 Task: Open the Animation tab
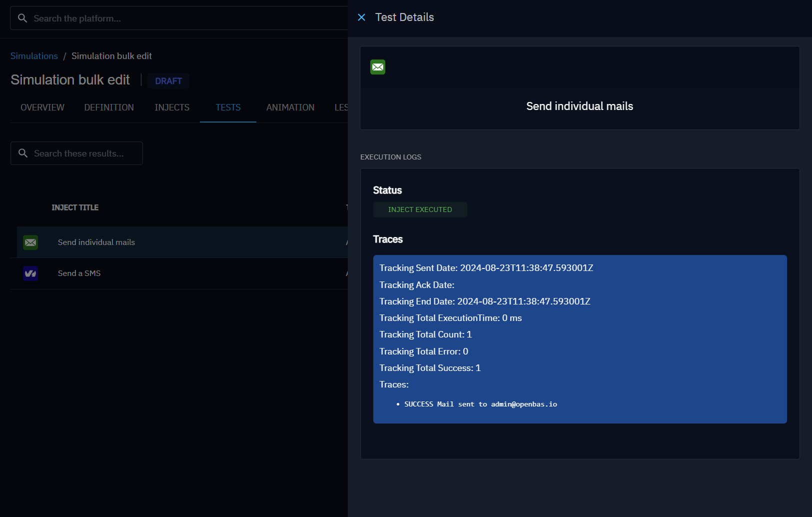[290, 107]
